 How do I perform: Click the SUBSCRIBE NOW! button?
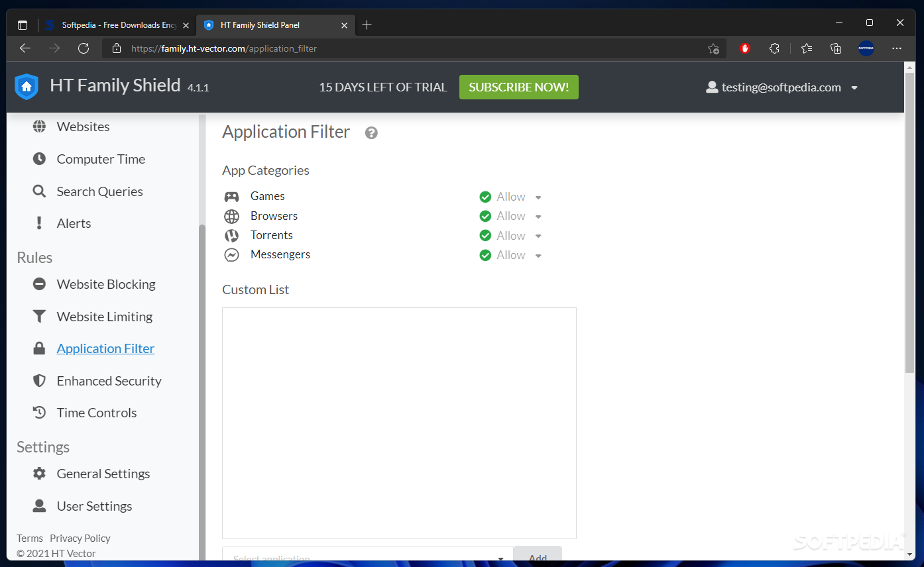[x=519, y=87]
